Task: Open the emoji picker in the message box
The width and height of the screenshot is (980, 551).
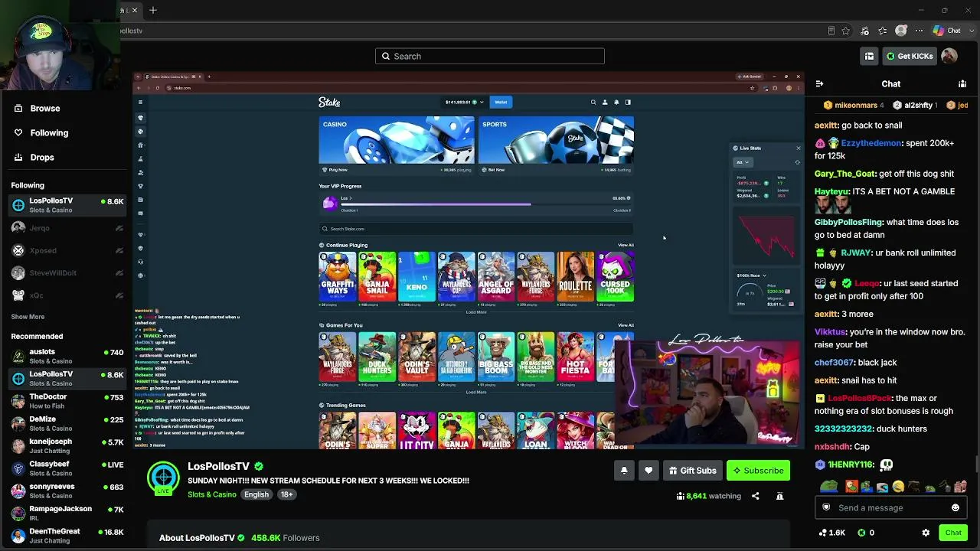Action: 955,507
